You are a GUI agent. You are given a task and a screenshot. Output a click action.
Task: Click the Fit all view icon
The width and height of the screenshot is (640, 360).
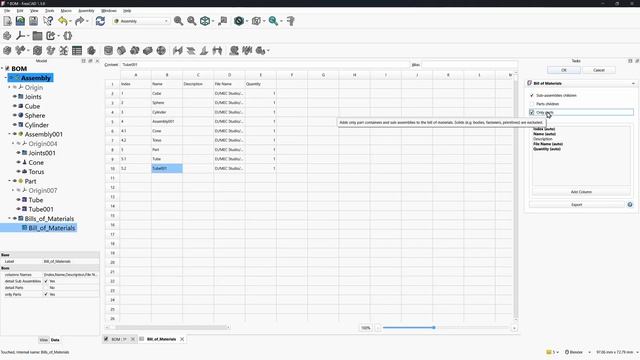(x=178, y=21)
